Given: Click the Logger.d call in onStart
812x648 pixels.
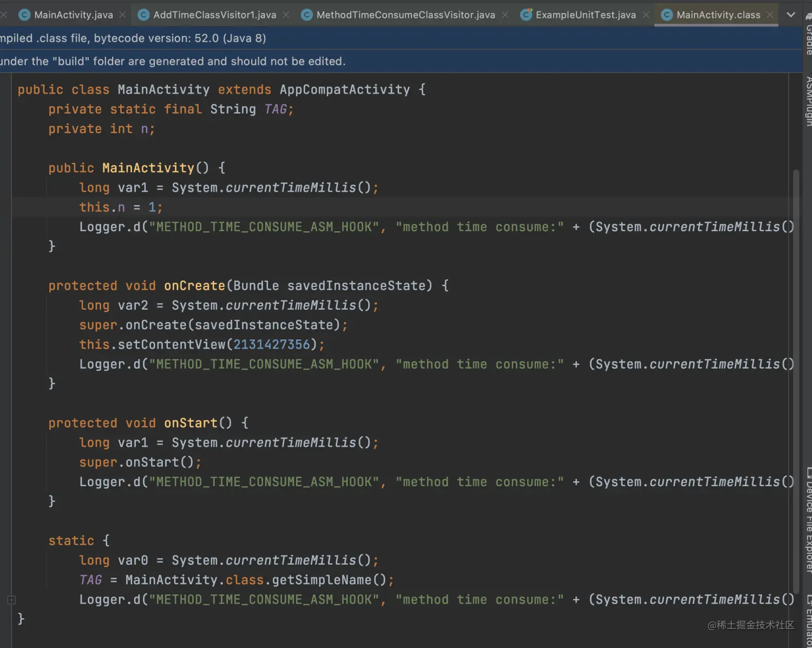Looking at the screenshot, I should [436, 482].
